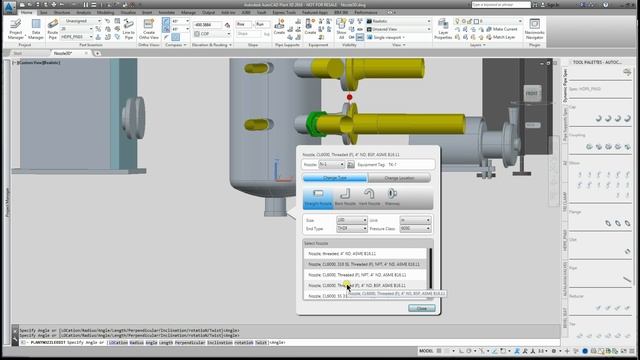Click the FRONT face of the ViewCube

click(x=532, y=93)
